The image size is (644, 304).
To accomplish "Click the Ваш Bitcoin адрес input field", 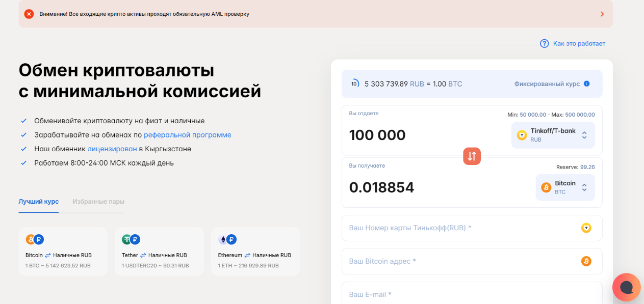I will click(459, 261).
